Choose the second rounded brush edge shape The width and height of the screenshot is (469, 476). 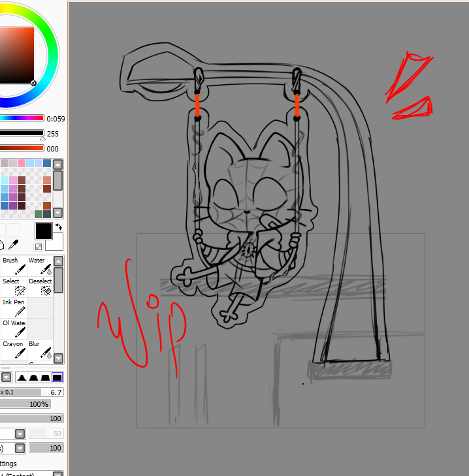click(33, 377)
